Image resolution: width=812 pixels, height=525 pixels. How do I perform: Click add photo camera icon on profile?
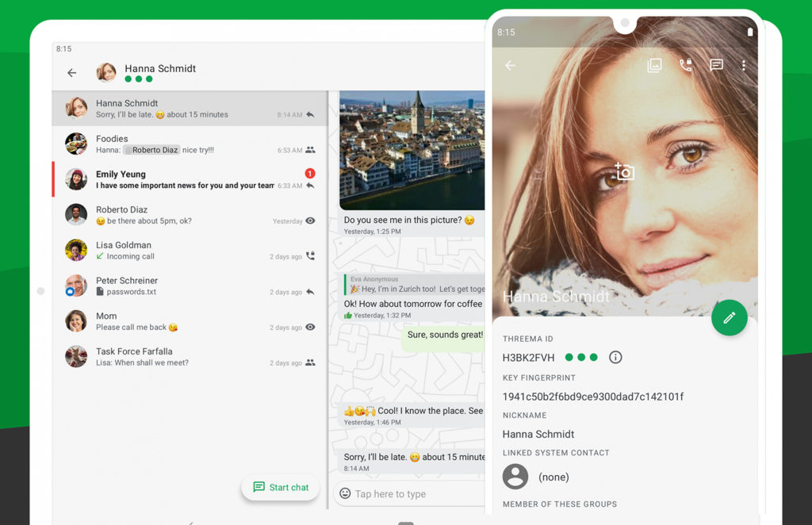click(625, 171)
